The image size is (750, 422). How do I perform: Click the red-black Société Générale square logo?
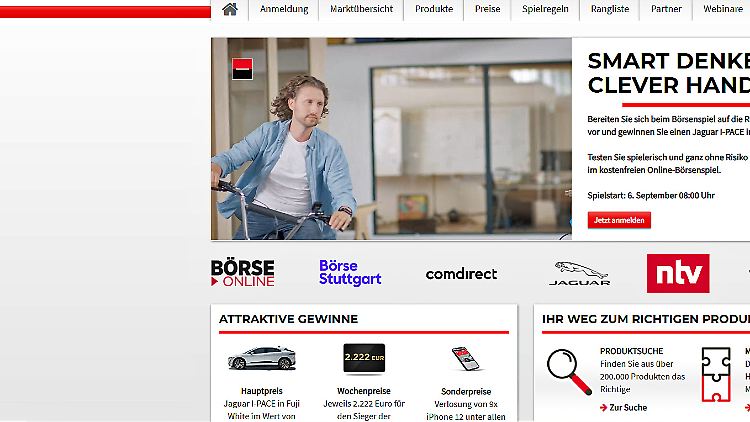tap(243, 68)
